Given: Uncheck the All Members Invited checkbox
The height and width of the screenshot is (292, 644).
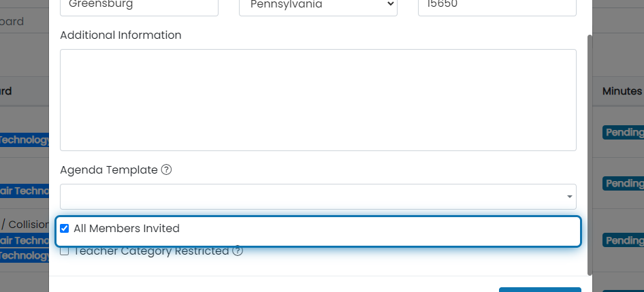Looking at the screenshot, I should pyautogui.click(x=65, y=228).
